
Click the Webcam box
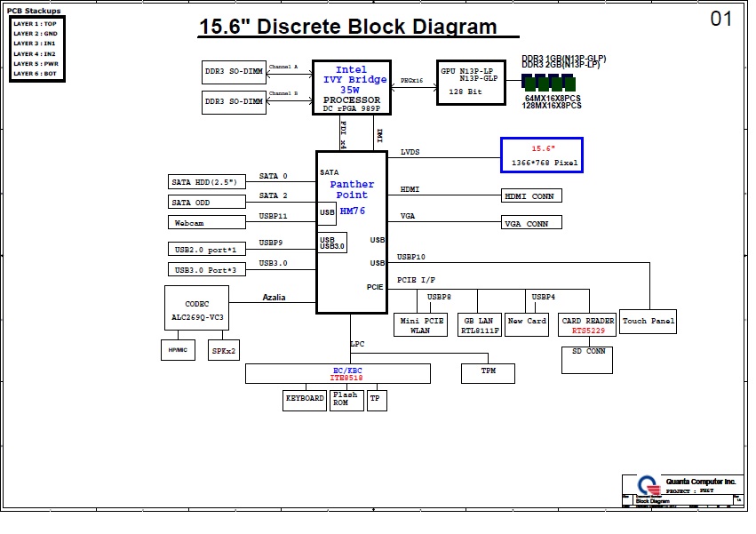[x=206, y=222]
